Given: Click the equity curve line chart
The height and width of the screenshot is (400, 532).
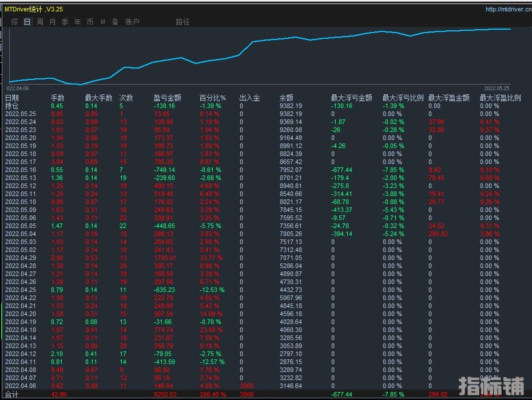Looking at the screenshot, I should [260, 57].
